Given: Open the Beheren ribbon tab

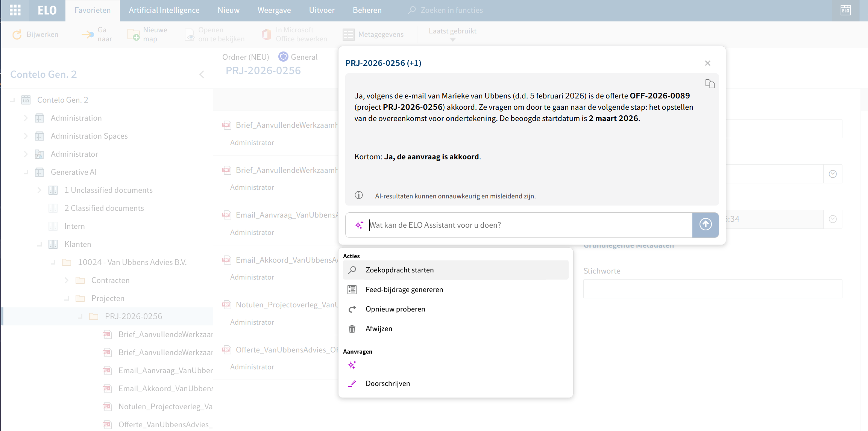Looking at the screenshot, I should pyautogui.click(x=367, y=11).
